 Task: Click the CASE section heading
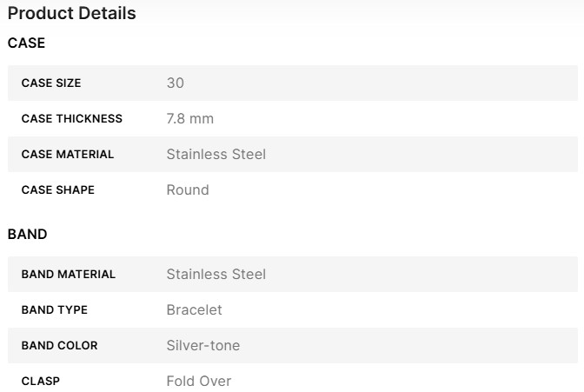[26, 43]
